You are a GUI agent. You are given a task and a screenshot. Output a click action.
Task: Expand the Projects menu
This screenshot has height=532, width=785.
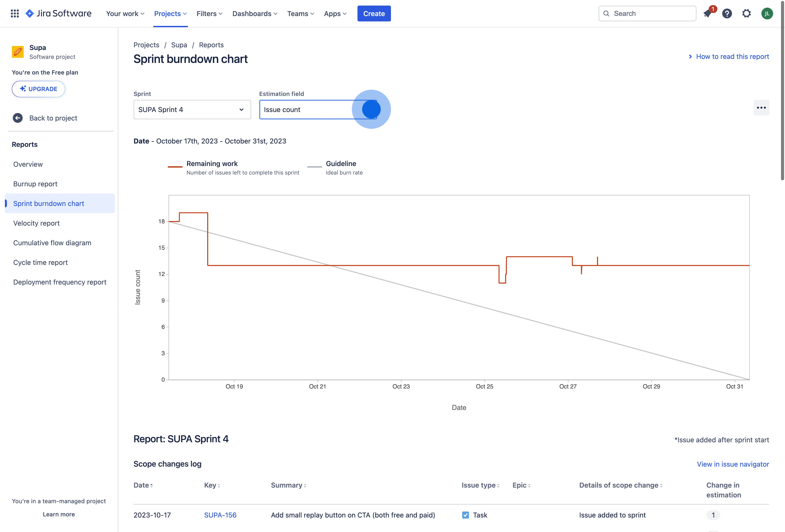[170, 14]
